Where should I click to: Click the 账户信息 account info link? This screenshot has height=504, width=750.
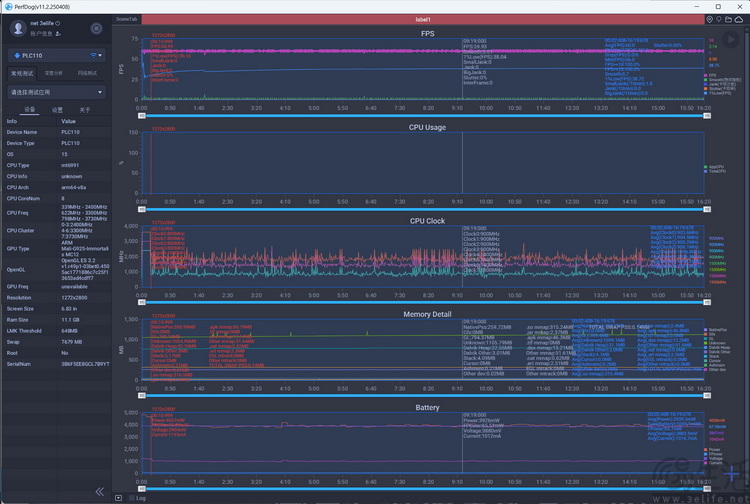(41, 33)
